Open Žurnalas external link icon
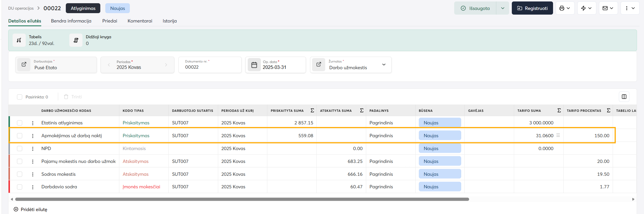Viewport: 644px width, 214px height. point(319,65)
